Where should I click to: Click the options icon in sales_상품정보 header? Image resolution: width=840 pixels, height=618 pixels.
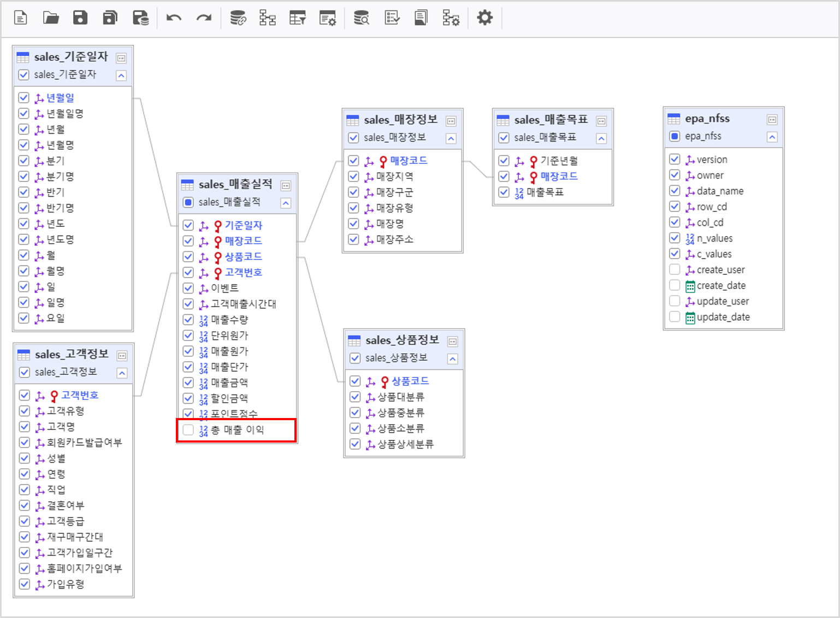[453, 342]
